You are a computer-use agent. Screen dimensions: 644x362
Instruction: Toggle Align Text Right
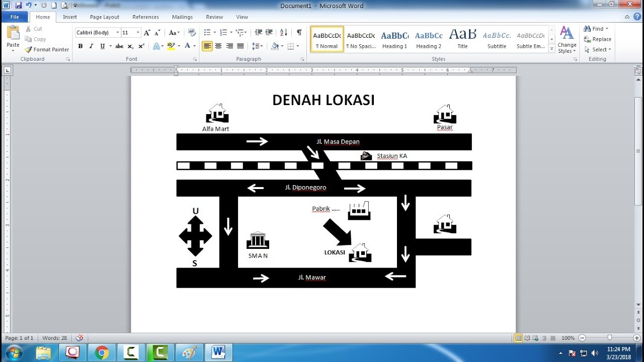click(x=229, y=46)
